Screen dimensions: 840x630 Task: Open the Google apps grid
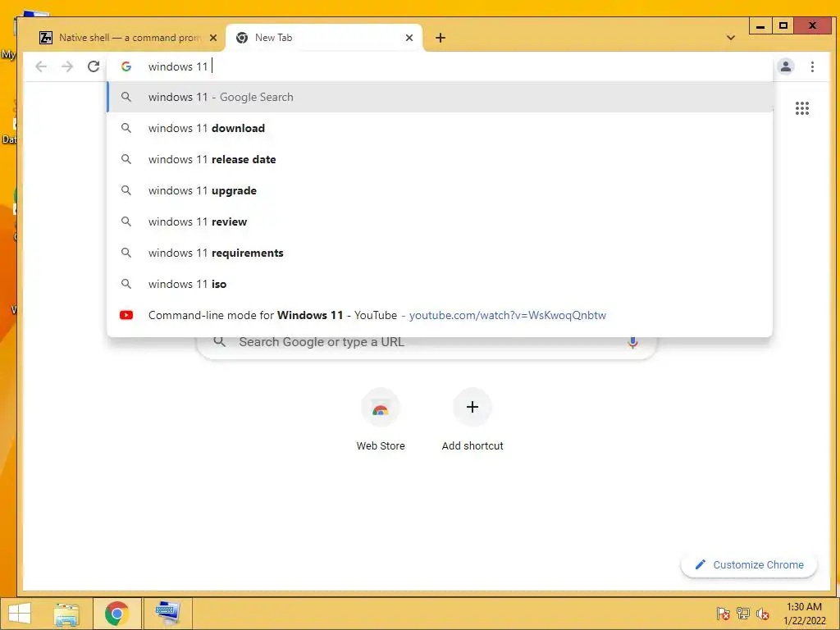pos(802,108)
